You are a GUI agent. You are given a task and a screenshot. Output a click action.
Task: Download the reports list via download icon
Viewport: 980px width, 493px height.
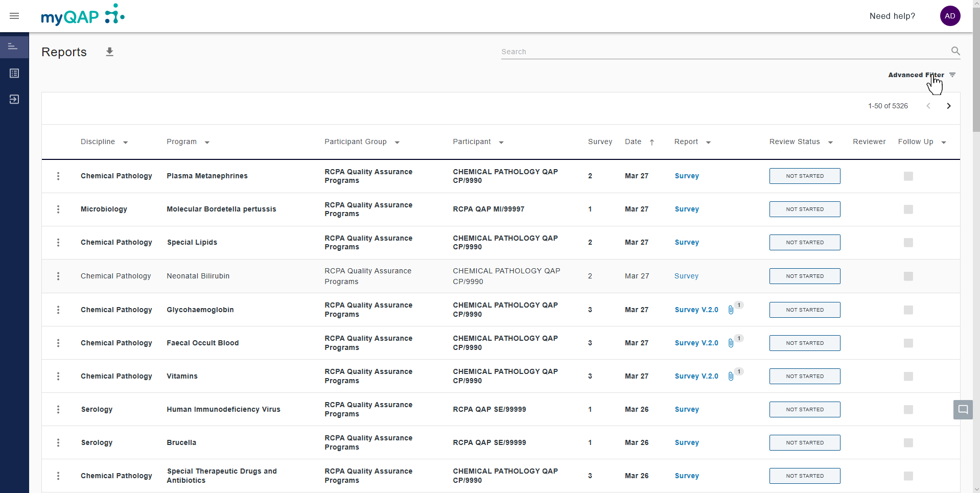109,51
